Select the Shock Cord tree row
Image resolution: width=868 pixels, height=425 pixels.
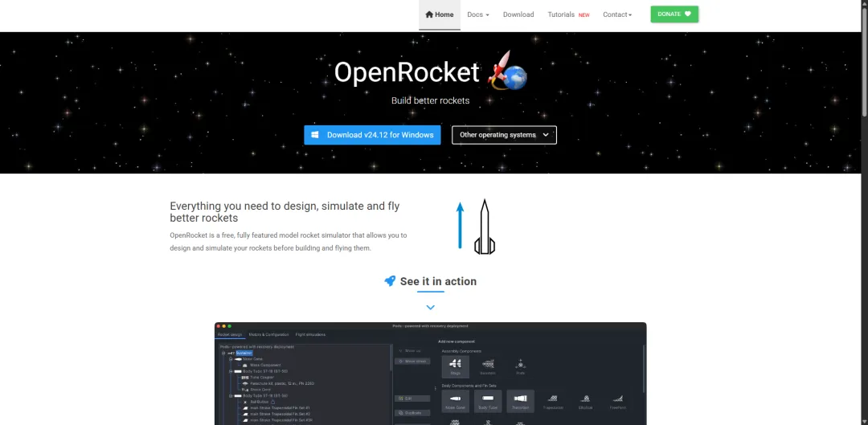pyautogui.click(x=260, y=390)
